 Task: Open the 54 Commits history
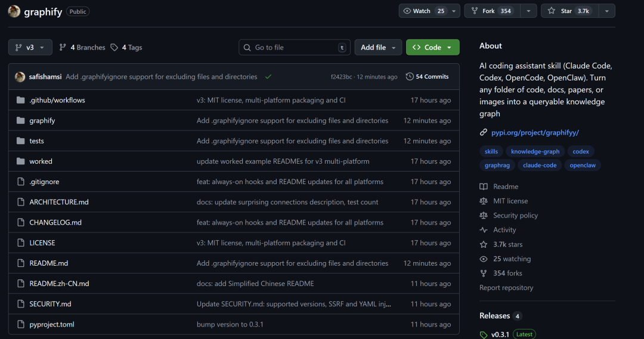tap(427, 77)
